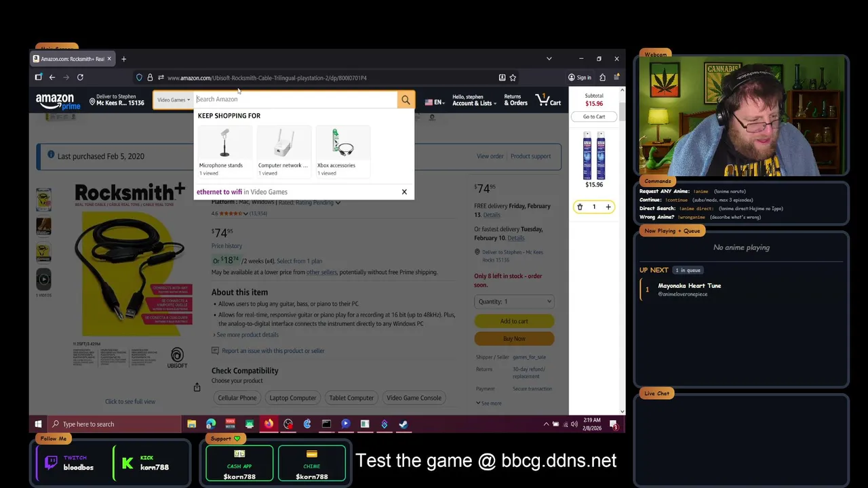868x488 pixels.
Task: Click the share icon under the product image
Action: (197, 387)
